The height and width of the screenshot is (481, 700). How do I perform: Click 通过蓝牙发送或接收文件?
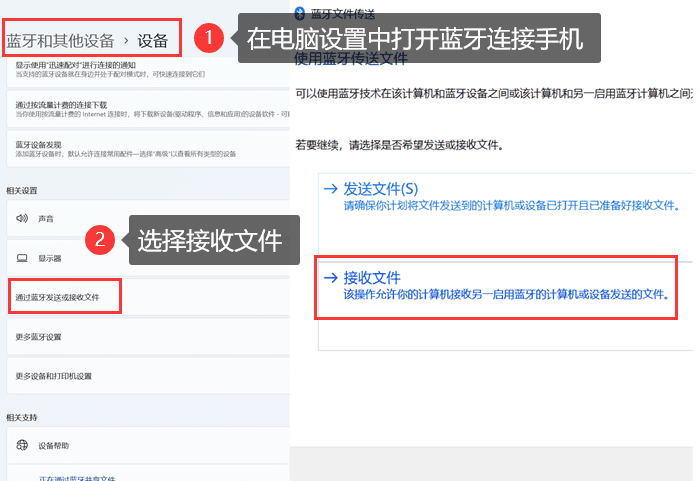(x=62, y=297)
